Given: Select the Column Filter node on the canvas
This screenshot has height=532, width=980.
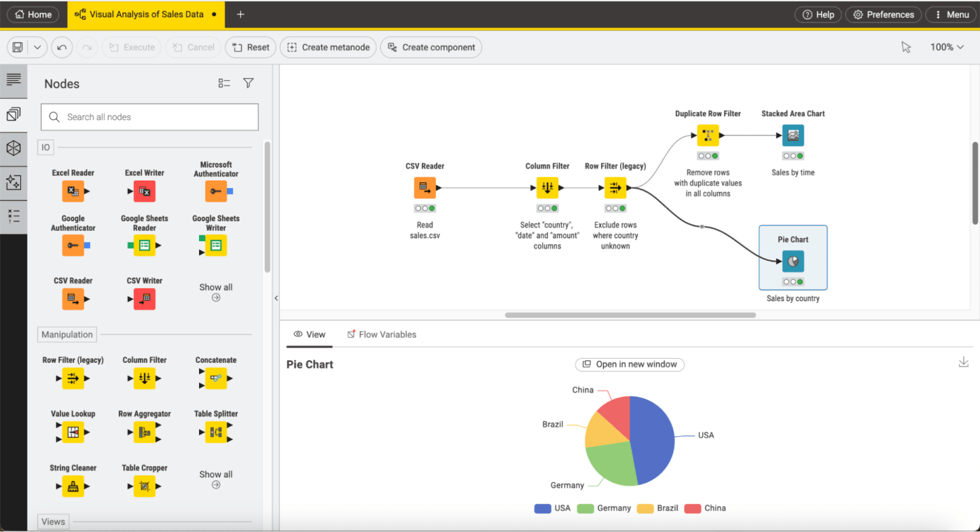Looking at the screenshot, I should (x=547, y=188).
